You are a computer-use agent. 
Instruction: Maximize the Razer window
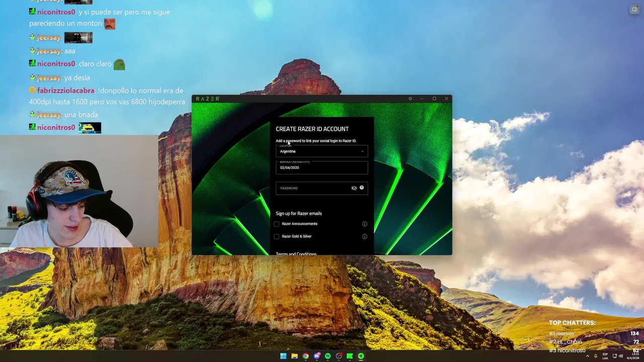click(434, 99)
